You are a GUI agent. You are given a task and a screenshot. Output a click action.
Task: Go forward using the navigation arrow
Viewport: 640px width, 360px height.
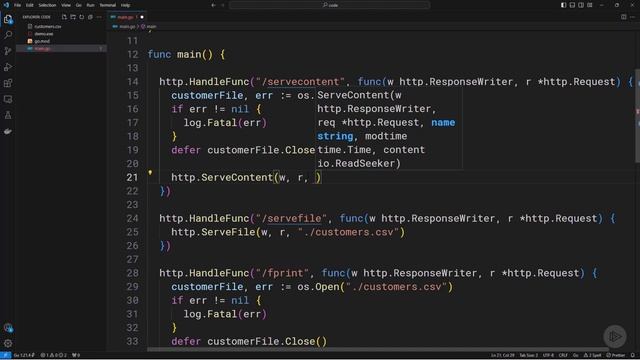pyautogui.click(x=223, y=5)
